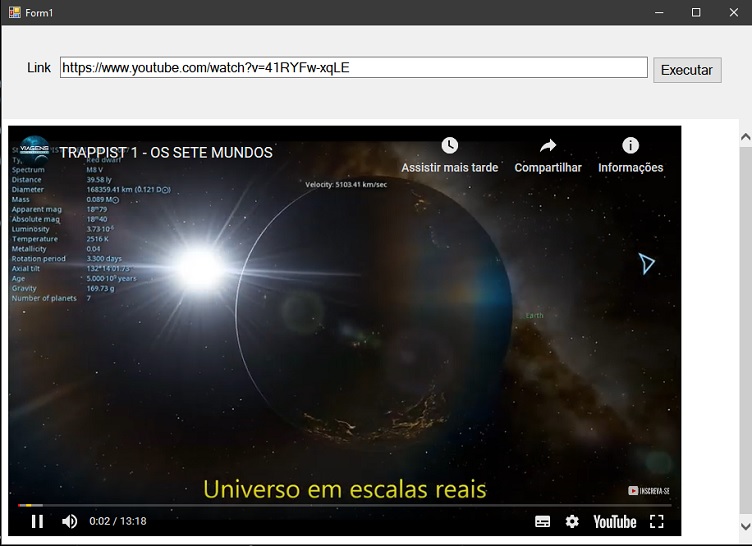This screenshot has height=546, width=752.
Task: Minimize the Form1 window
Action: click(x=659, y=12)
